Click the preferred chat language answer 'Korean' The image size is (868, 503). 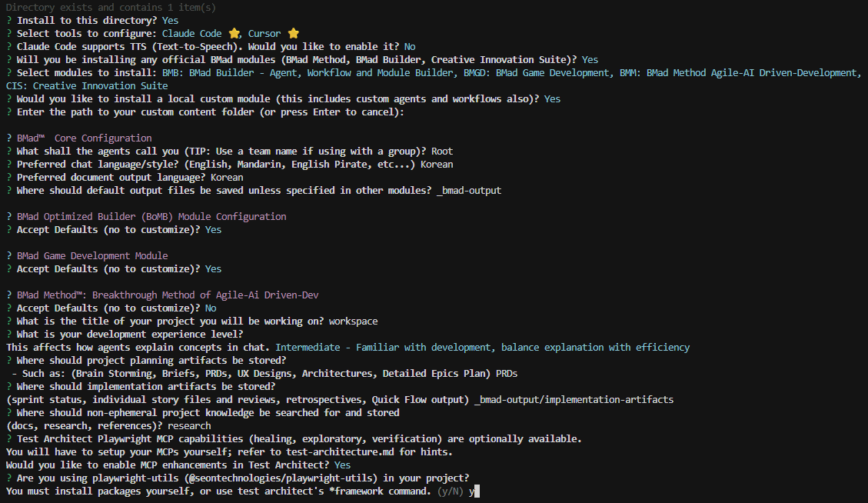437,165
